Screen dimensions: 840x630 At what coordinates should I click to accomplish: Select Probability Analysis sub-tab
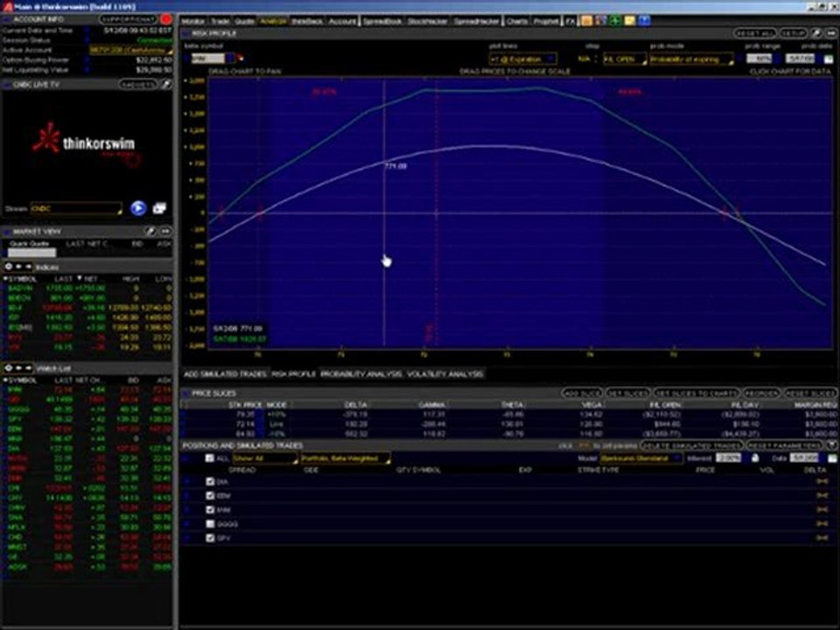361,374
